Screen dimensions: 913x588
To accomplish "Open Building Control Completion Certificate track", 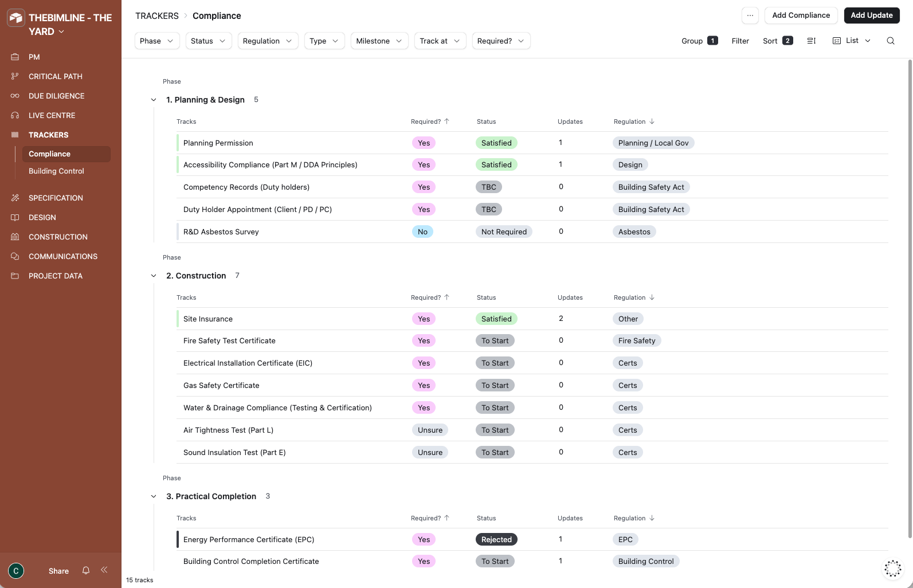I will [x=251, y=561].
